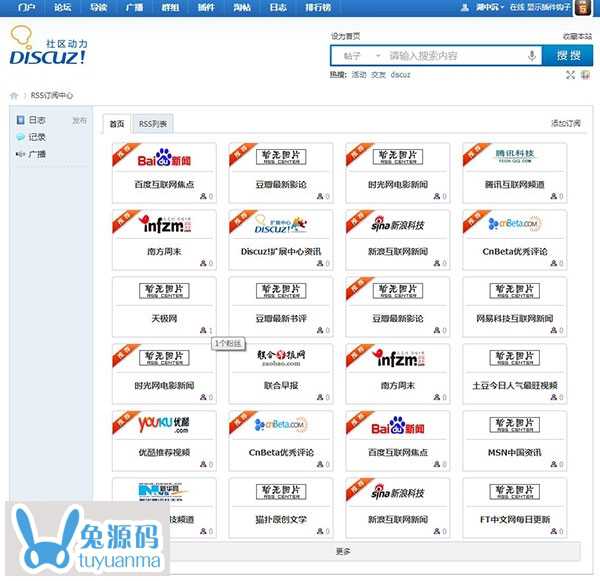Open 门户 in the top navigation
The width and height of the screenshot is (600, 581).
pyautogui.click(x=27, y=8)
